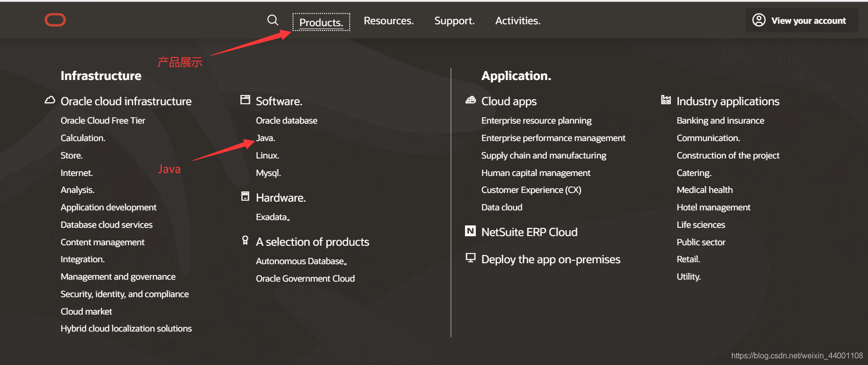This screenshot has width=868, height=365.
Task: Click the ribbon icon beside A selection of products
Action: coord(245,240)
